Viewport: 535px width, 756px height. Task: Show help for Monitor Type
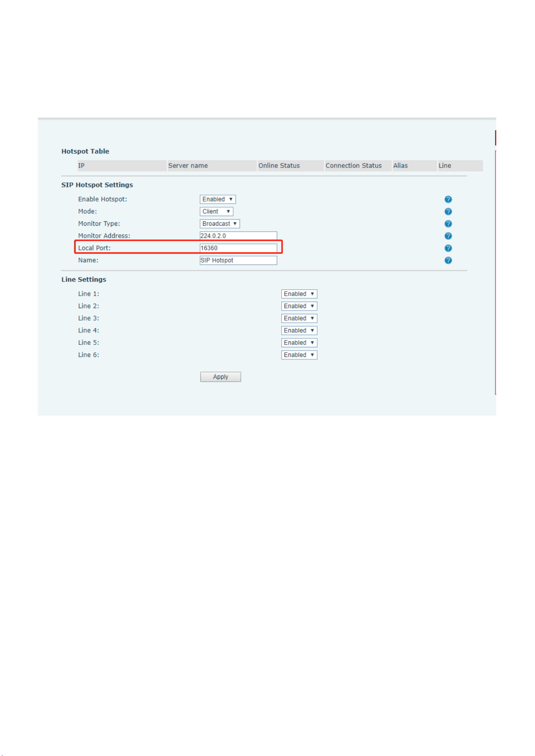point(448,224)
